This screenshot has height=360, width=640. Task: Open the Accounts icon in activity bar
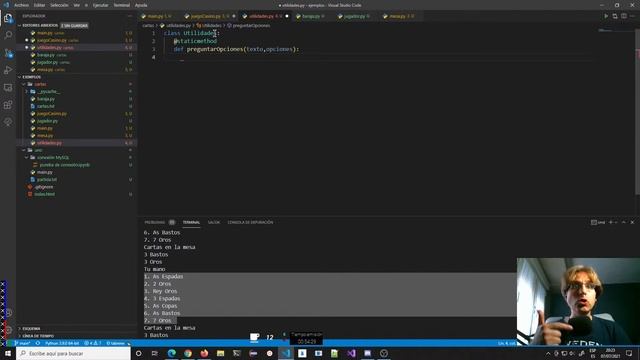pos(8,313)
